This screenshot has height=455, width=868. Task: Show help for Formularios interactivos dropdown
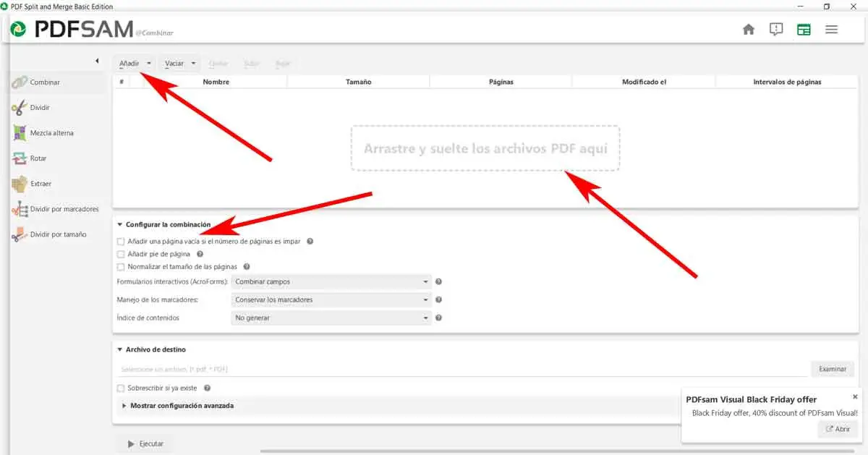click(438, 281)
